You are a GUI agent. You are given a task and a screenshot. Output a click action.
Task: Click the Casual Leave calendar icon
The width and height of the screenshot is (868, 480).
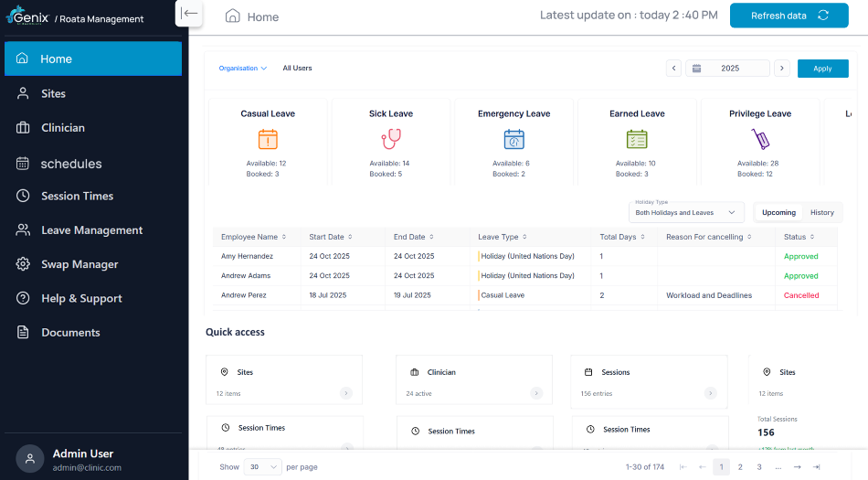click(x=268, y=139)
